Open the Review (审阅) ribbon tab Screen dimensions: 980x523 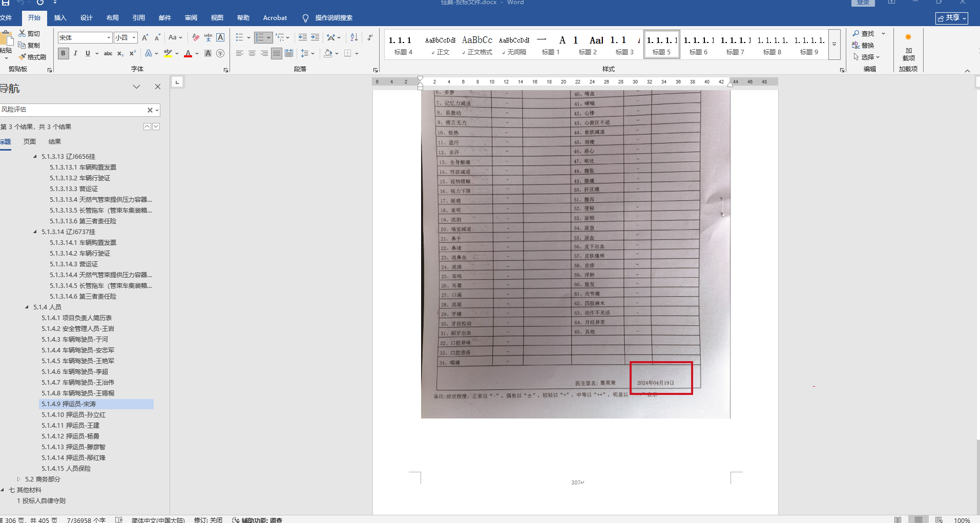191,18
